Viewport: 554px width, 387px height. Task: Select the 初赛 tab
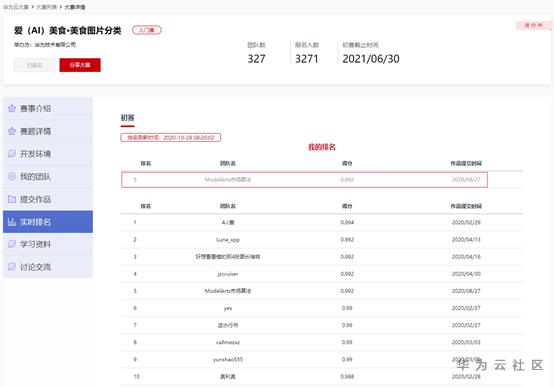[x=128, y=118]
